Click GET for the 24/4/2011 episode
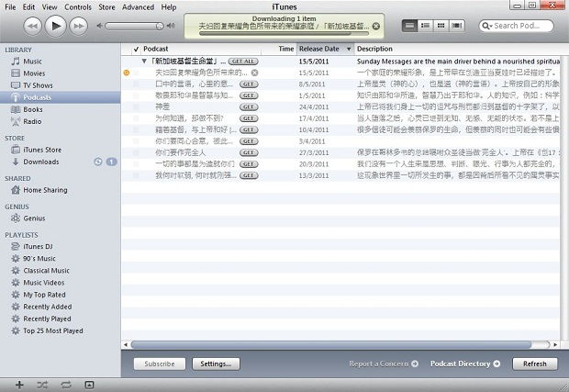 click(249, 107)
